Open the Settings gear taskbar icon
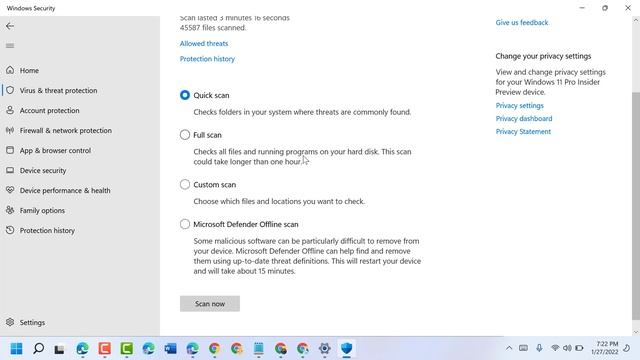 [x=324, y=349]
